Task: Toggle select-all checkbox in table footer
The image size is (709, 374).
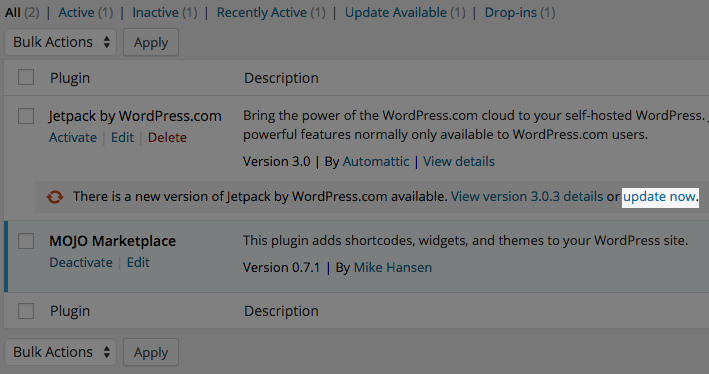Action: pos(26,311)
